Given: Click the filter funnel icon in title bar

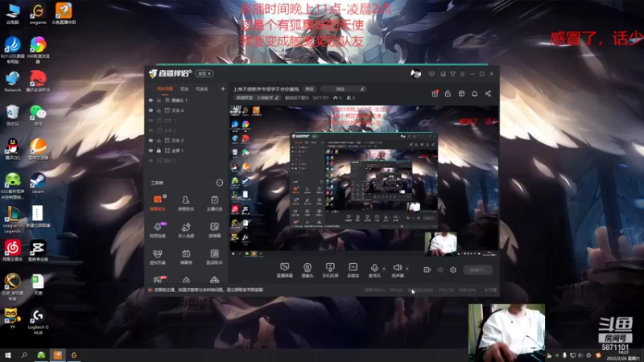Looking at the screenshot, I should pyautogui.click(x=452, y=74).
